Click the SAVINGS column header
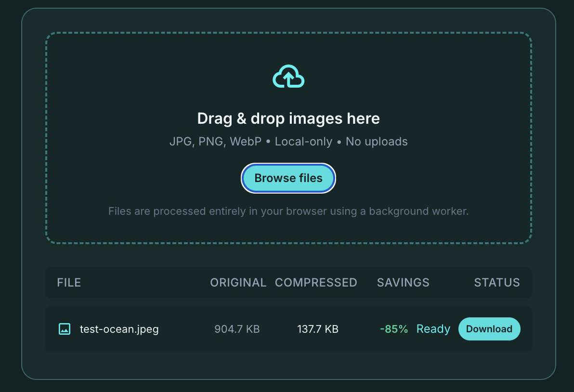 pos(403,283)
